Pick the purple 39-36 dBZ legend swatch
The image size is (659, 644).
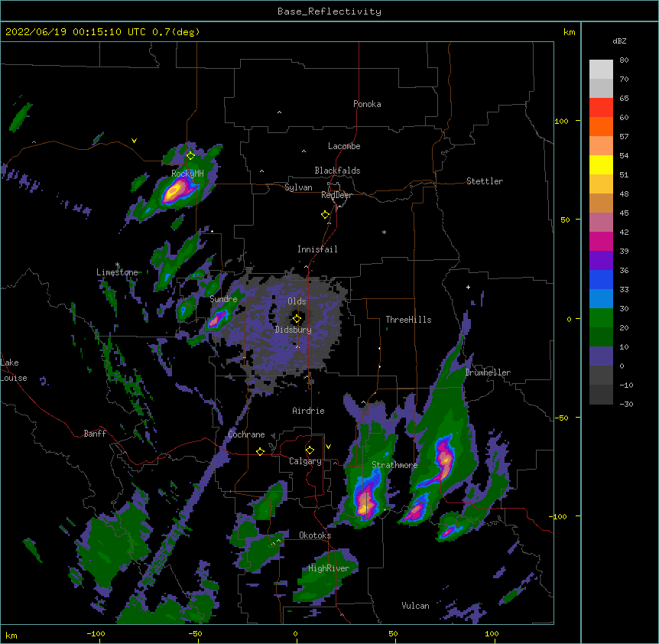coord(601,261)
